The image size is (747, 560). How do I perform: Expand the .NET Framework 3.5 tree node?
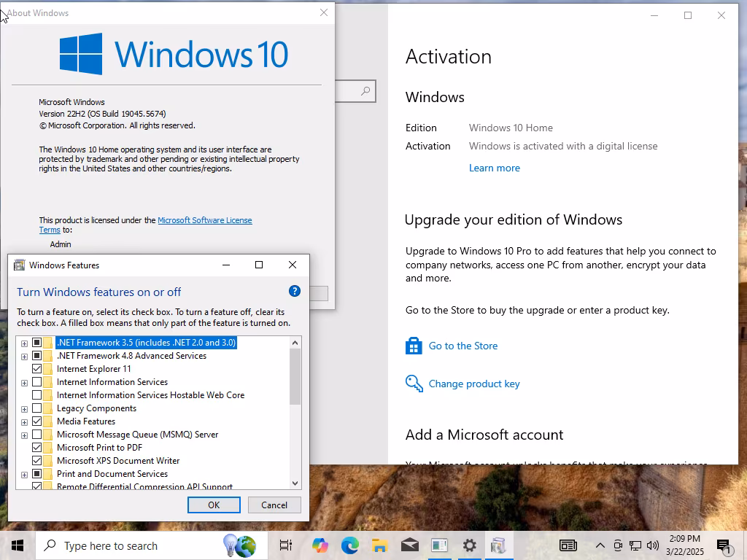point(24,343)
